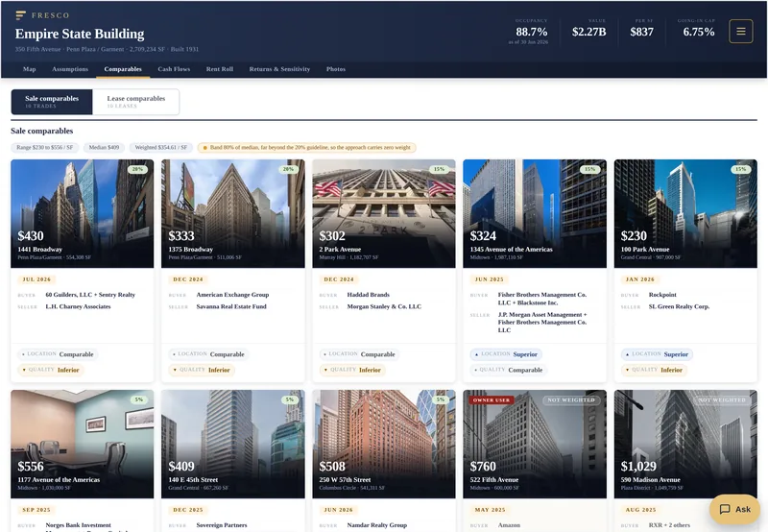Click the JUL 2026 date tag
Screen dimensions: 768x532
tap(36, 279)
